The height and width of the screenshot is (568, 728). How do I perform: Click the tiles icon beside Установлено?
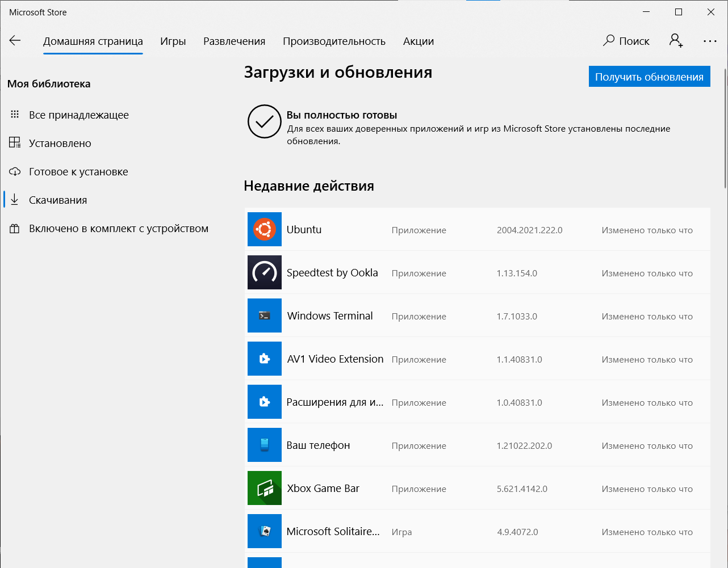[15, 142]
